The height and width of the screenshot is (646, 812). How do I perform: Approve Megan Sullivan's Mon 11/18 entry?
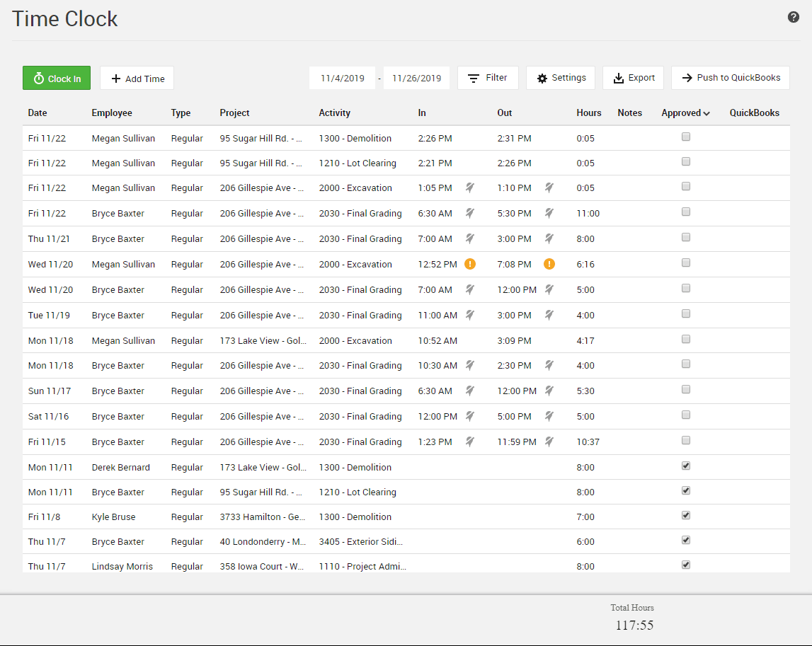(686, 339)
